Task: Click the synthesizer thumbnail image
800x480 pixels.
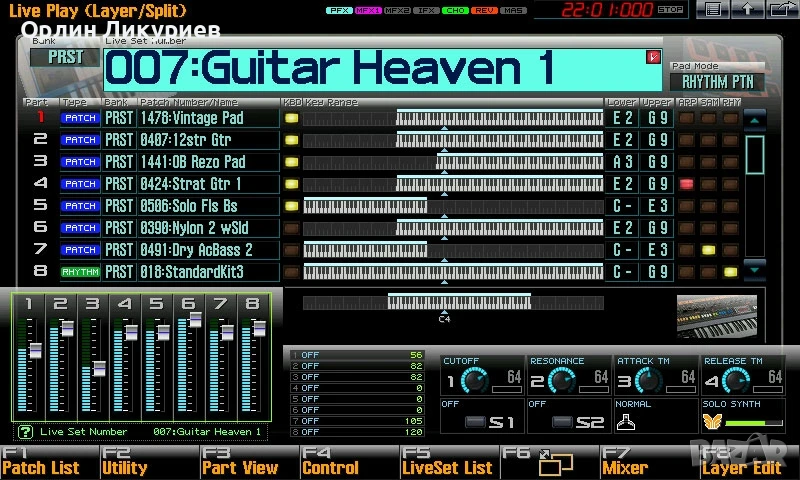Action: (717, 316)
